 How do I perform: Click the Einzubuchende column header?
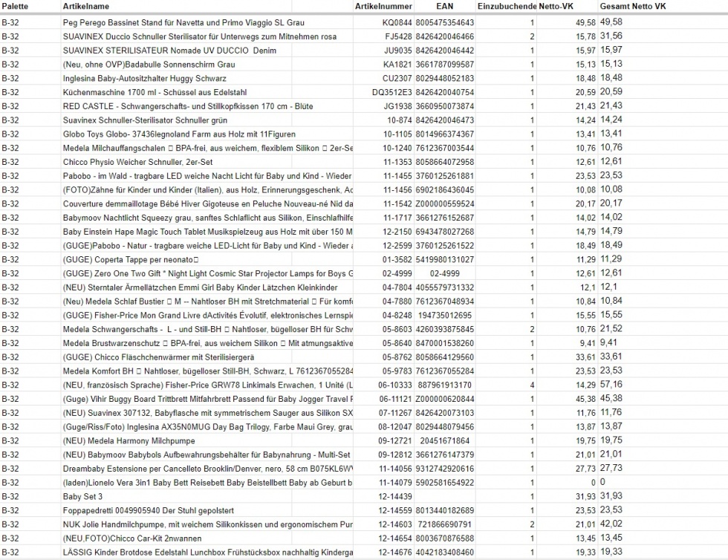click(507, 7)
